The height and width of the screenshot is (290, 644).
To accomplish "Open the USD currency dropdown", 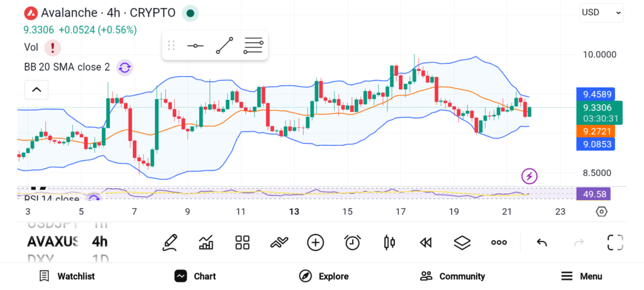I will click(x=601, y=12).
